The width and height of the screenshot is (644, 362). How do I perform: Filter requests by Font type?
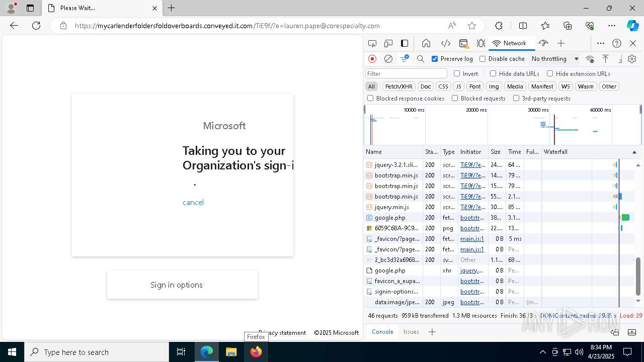pyautogui.click(x=475, y=86)
